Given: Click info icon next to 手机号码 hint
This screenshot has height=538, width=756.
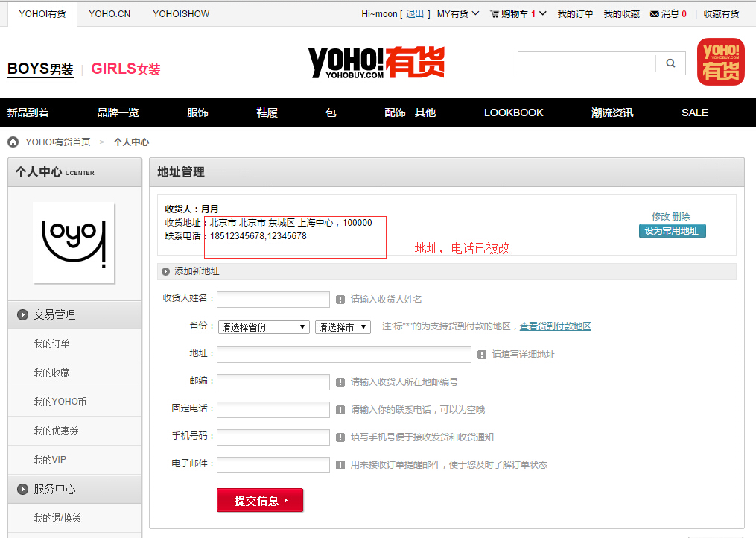Looking at the screenshot, I should [340, 437].
